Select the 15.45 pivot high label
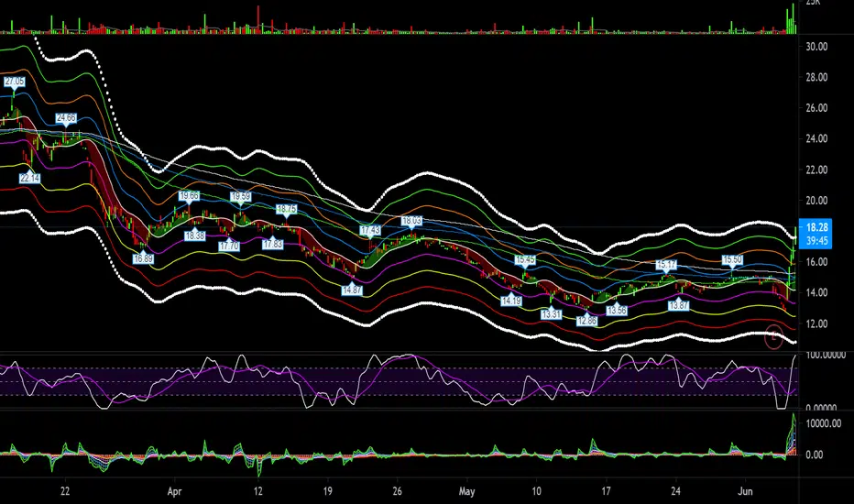Screen dimensions: 854x504 point(525,260)
